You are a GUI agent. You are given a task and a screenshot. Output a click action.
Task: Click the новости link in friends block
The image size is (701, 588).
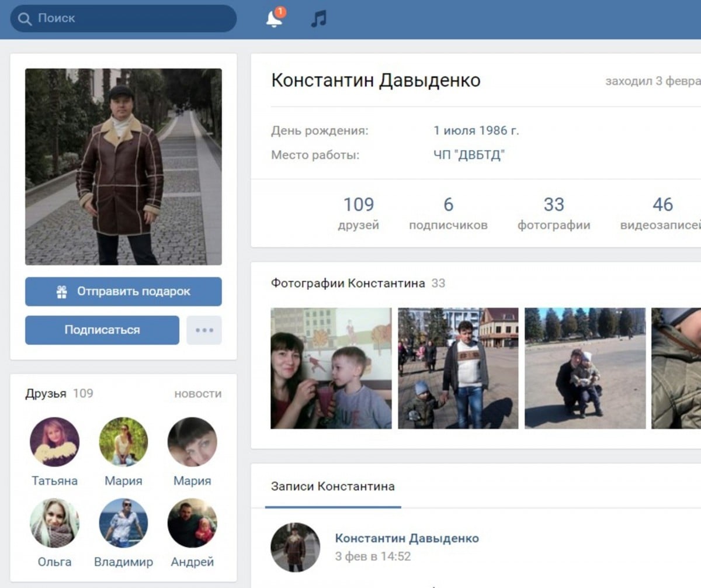(197, 393)
